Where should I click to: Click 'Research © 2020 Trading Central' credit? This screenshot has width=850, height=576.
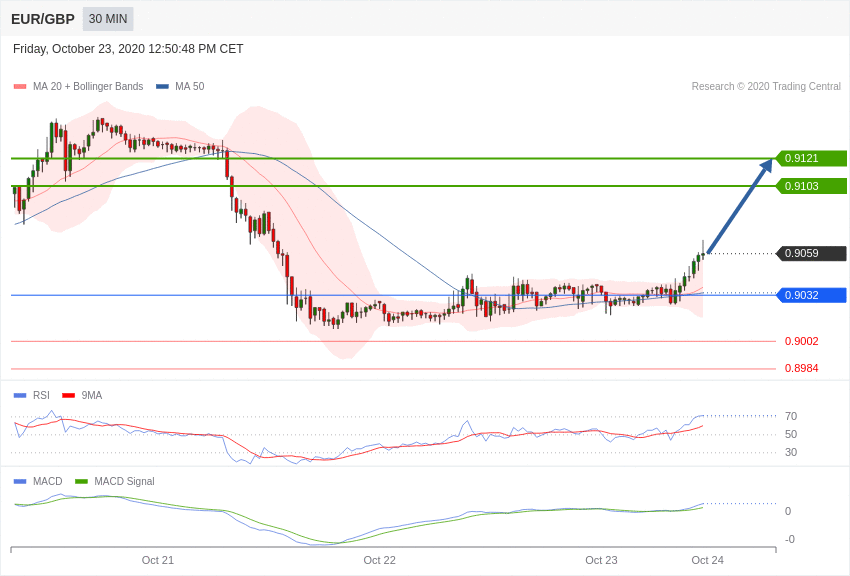pos(766,86)
